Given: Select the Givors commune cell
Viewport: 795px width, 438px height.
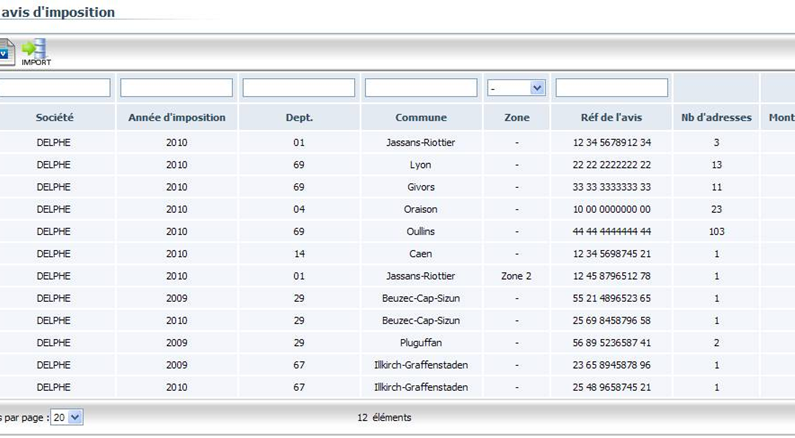Looking at the screenshot, I should [421, 187].
